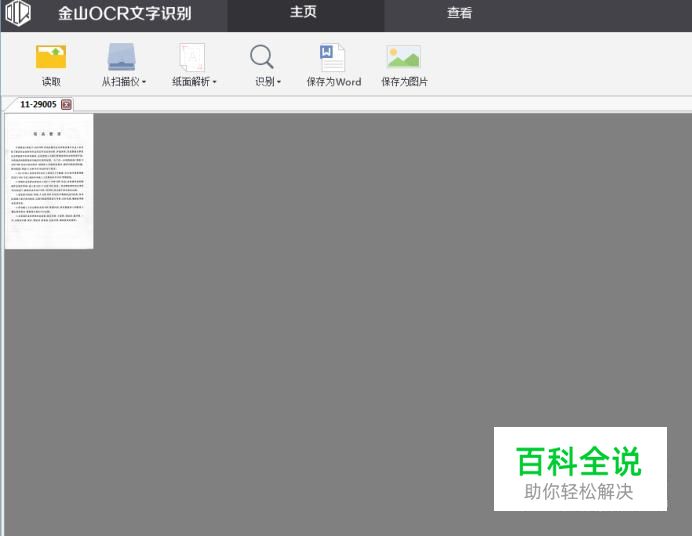Click the 金山OCR app logo icon
This screenshot has height=536, width=692.
pyautogui.click(x=18, y=13)
